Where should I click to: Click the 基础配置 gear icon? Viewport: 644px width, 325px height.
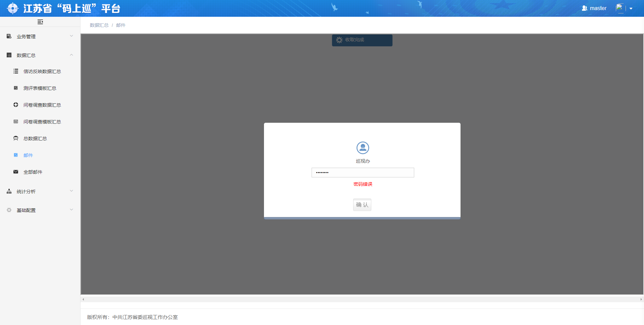(x=9, y=210)
